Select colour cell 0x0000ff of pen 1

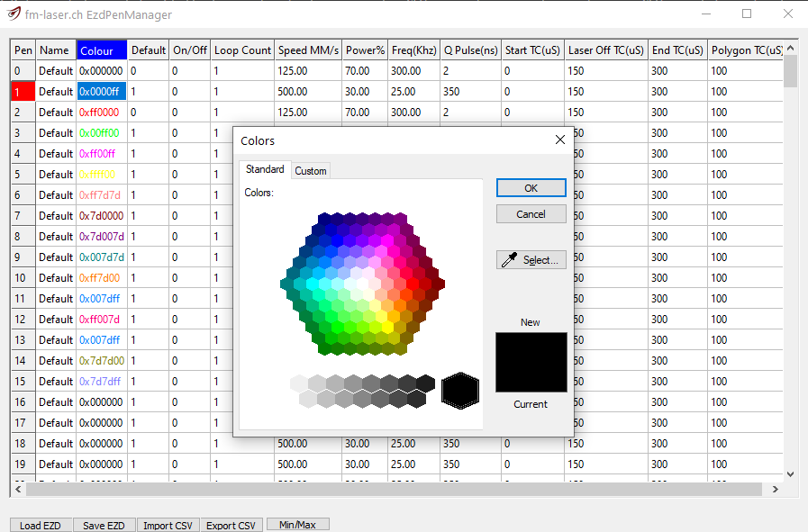102,92
